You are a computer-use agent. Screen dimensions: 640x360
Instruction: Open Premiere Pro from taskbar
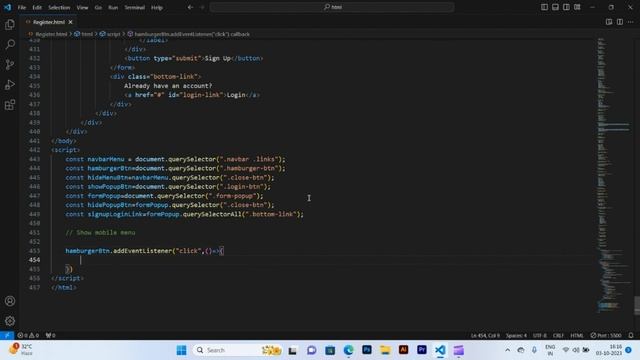tap(422, 350)
